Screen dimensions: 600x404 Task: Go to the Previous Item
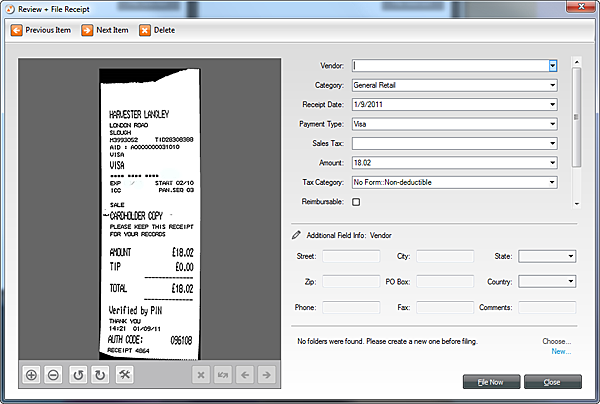(x=41, y=30)
